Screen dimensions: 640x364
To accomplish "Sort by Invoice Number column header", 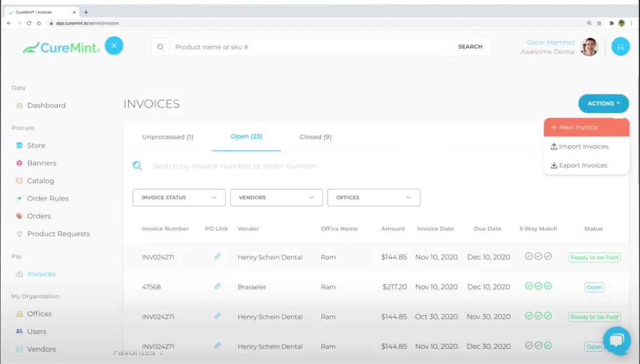I will [165, 229].
